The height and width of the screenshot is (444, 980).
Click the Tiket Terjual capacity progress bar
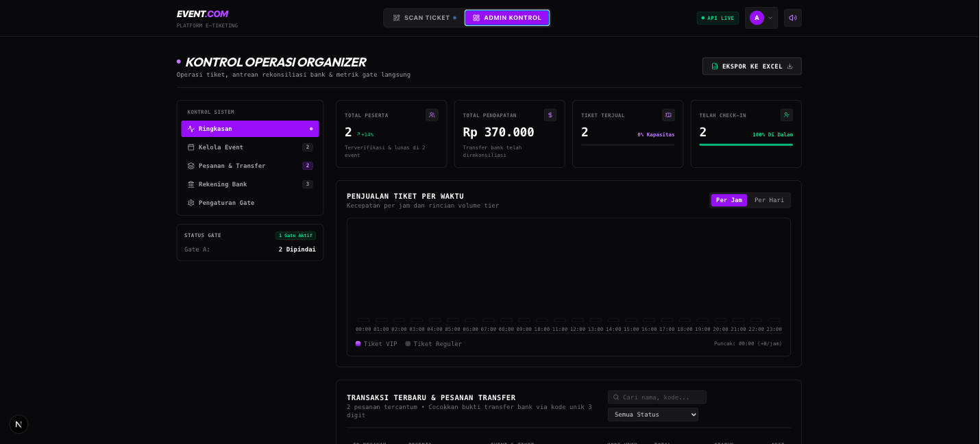click(628, 145)
